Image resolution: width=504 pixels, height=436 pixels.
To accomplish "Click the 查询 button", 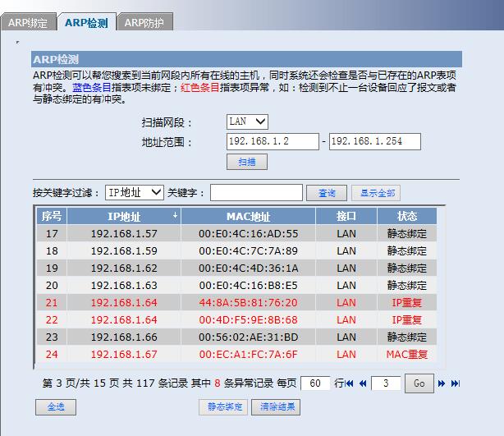I will click(x=327, y=193).
